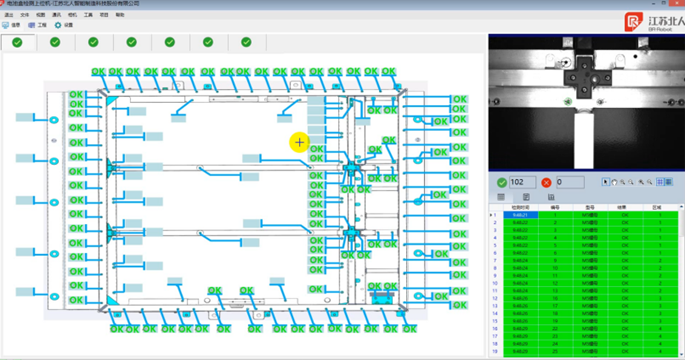The height and width of the screenshot is (360, 685).
Task: Select the arrow pointer tool above the results table
Action: tap(605, 182)
